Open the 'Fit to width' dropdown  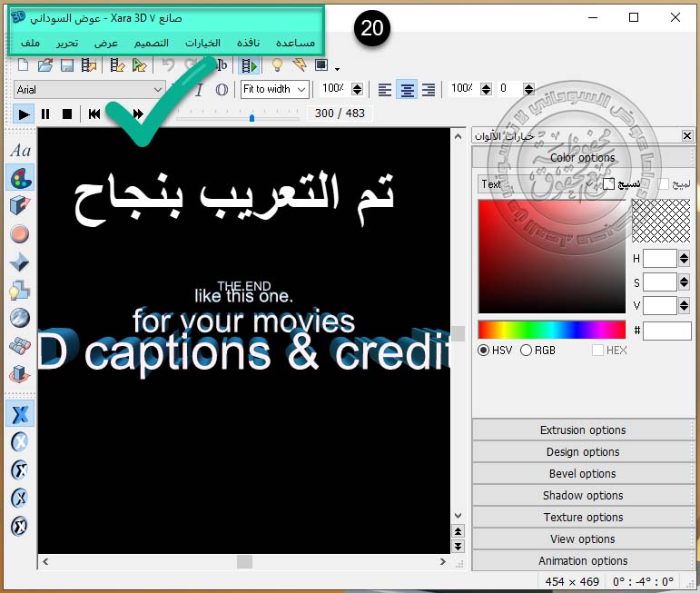click(x=301, y=89)
